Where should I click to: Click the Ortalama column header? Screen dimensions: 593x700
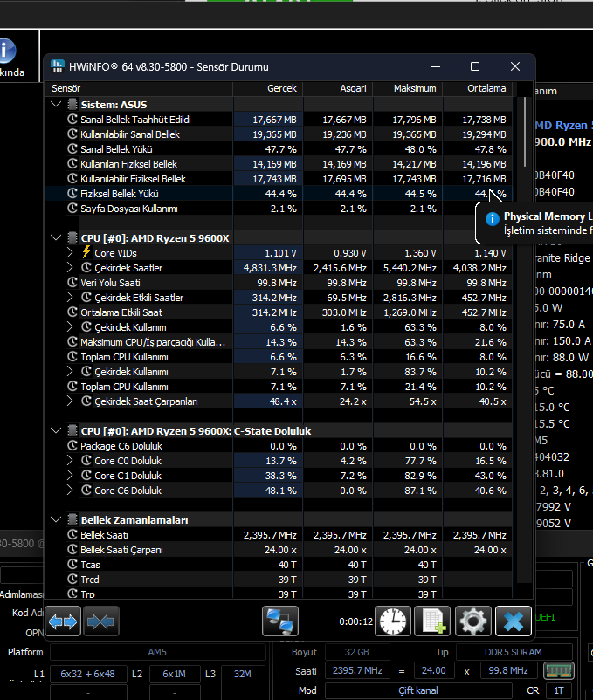pos(478,88)
